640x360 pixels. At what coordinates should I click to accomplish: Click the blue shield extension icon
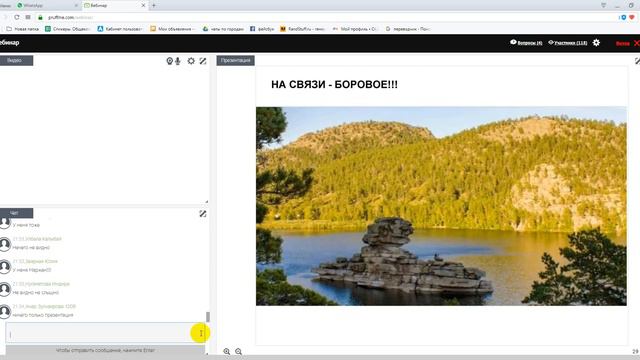pos(623,17)
